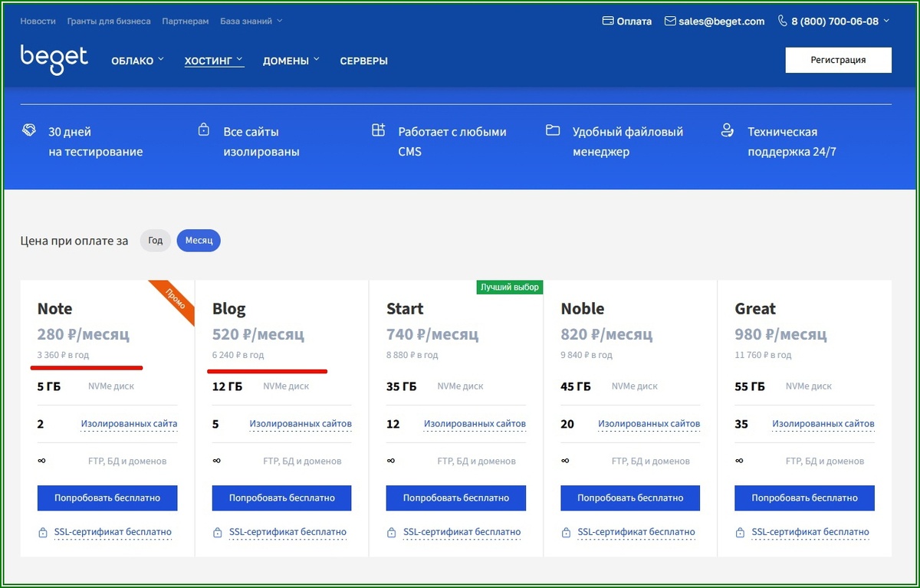Click the sales@beget.com email link
Image resolution: width=920 pixels, height=588 pixels.
pos(721,21)
